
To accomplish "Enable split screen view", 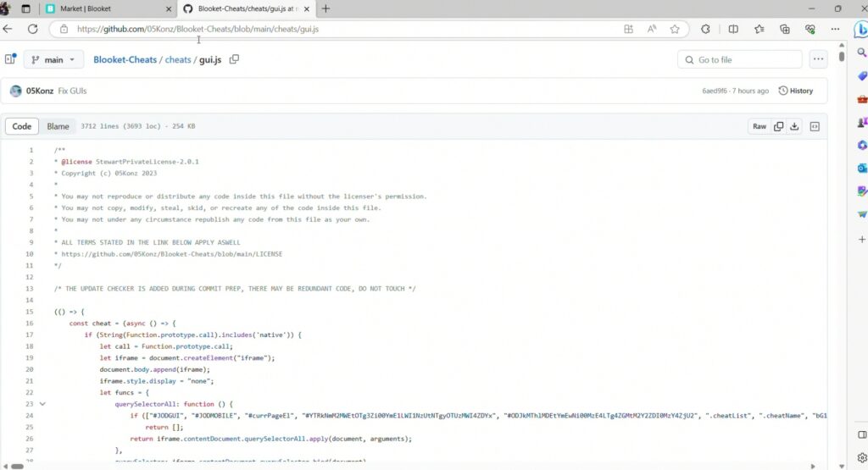I will (x=733, y=29).
